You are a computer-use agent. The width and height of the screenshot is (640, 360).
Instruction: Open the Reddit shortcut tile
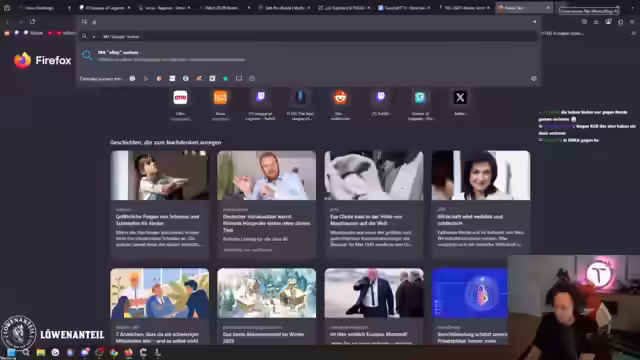tap(340, 98)
